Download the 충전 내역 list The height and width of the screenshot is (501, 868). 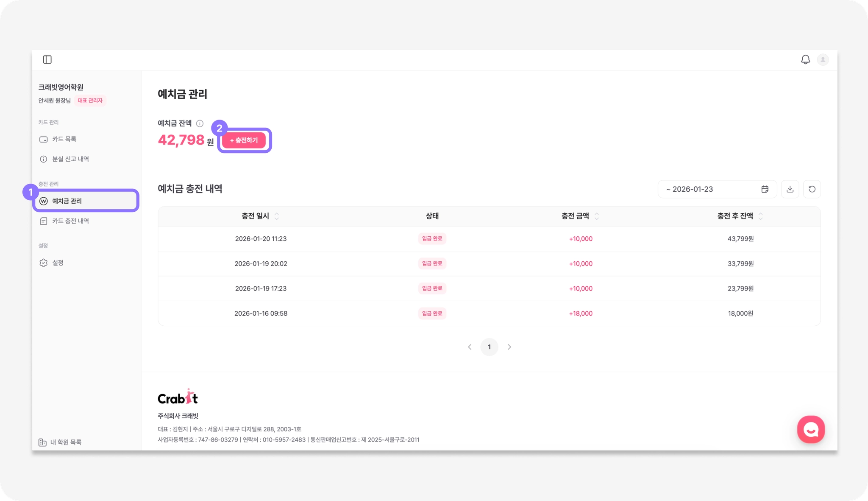point(790,189)
